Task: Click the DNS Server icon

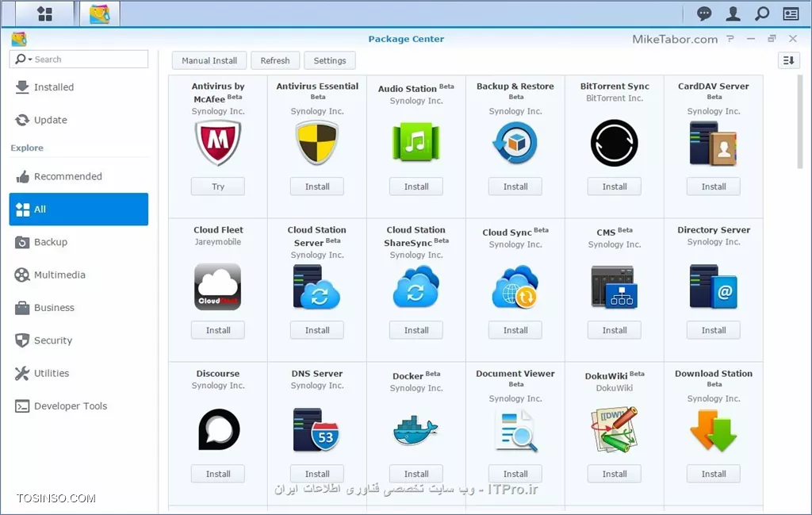Action: pyautogui.click(x=317, y=430)
